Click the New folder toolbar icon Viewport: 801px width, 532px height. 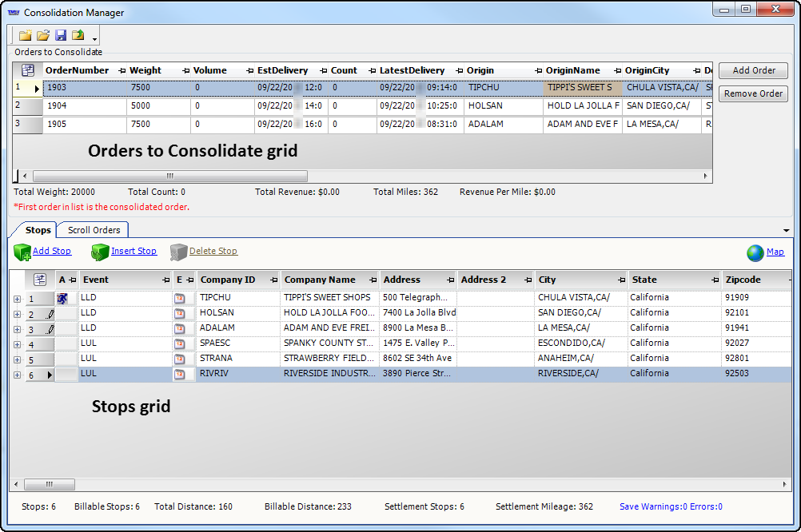tap(26, 35)
